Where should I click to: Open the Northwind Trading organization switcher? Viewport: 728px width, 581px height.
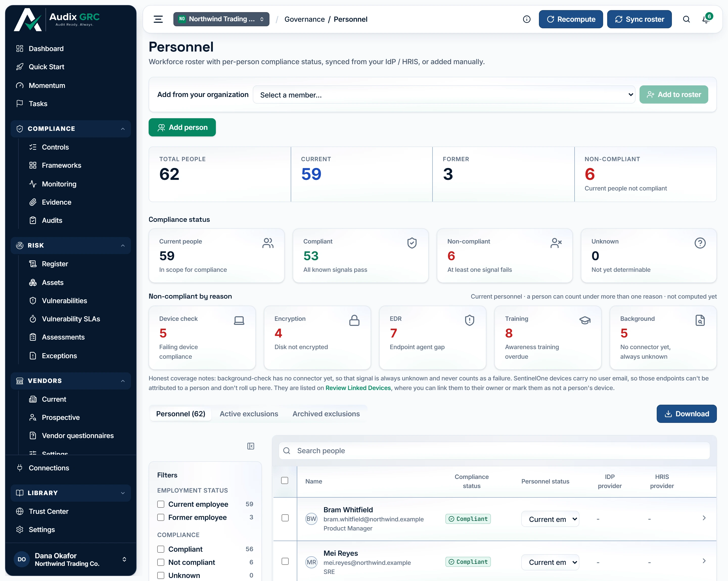(x=221, y=19)
